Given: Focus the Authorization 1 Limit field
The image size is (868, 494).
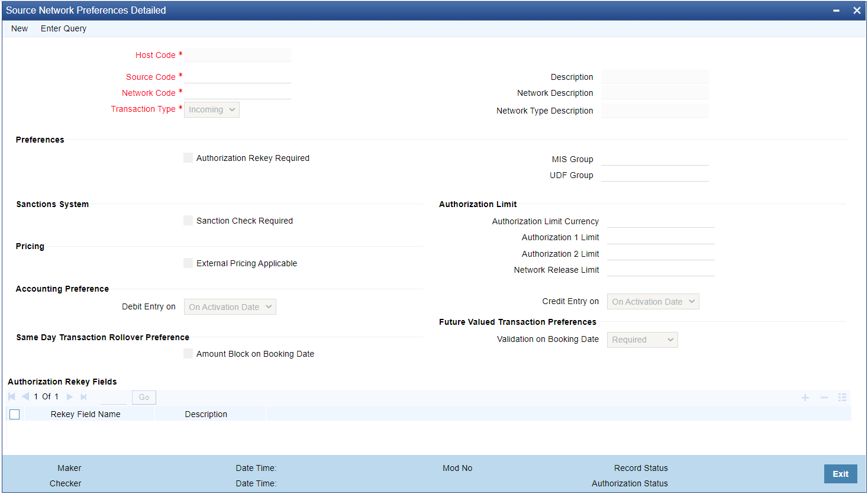Looking at the screenshot, I should pyautogui.click(x=661, y=237).
